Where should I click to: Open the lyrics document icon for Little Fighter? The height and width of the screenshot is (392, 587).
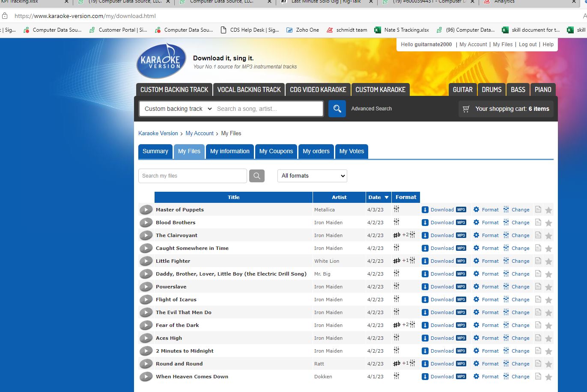coord(538,261)
